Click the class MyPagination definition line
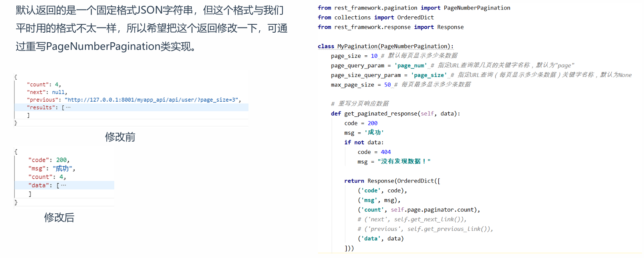 click(385, 46)
